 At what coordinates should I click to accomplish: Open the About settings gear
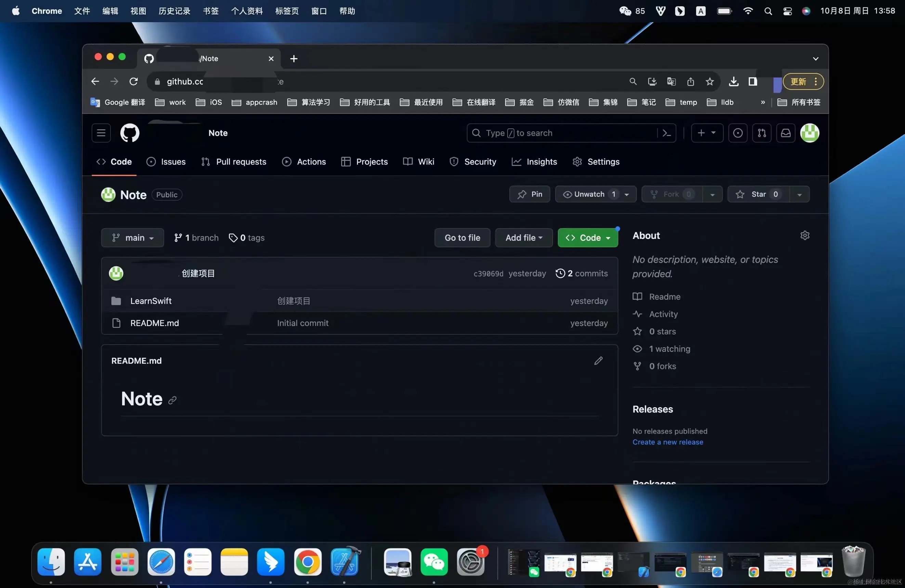[x=804, y=235]
